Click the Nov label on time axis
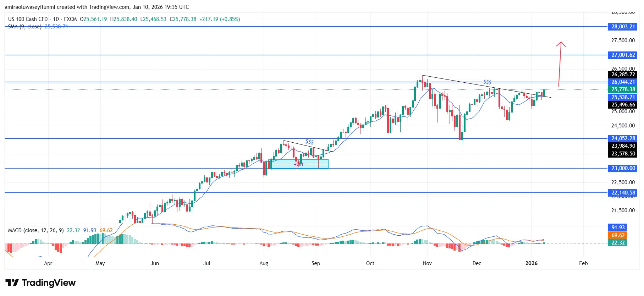Viewport: 644px width, 296px height. point(427,263)
